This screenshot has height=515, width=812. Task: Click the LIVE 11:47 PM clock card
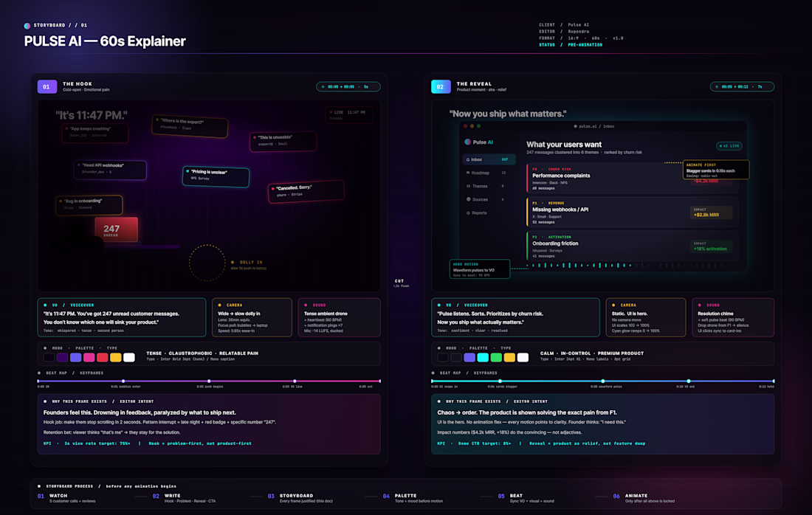point(349,114)
